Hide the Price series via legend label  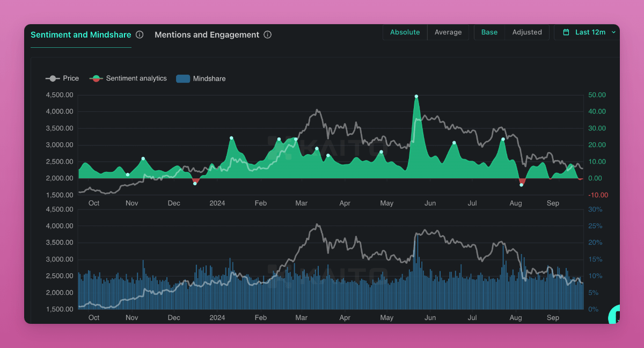[x=71, y=78]
